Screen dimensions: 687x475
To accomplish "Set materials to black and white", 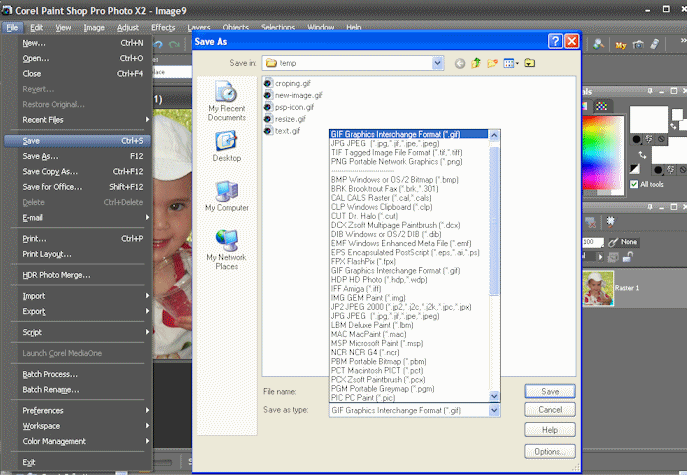I will coord(634,169).
